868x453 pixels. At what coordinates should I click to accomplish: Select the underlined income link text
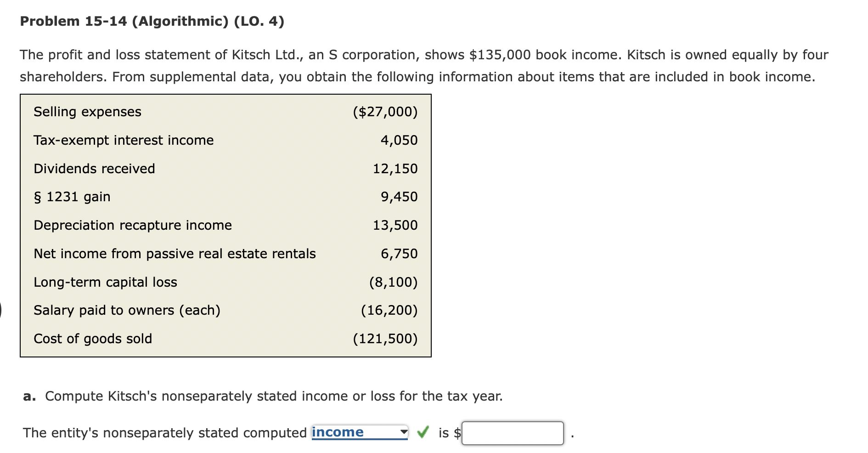point(338,432)
